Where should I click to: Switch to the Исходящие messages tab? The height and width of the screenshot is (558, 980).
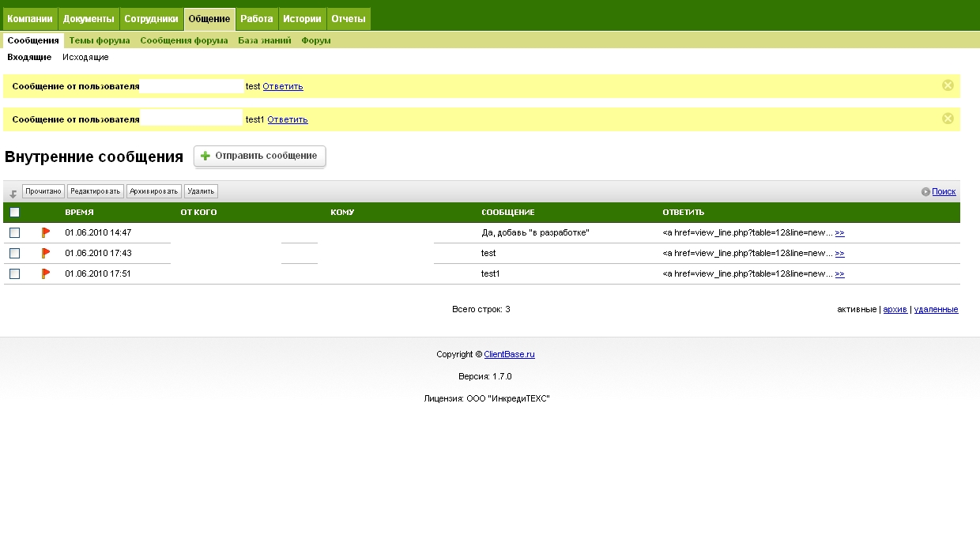coord(85,57)
